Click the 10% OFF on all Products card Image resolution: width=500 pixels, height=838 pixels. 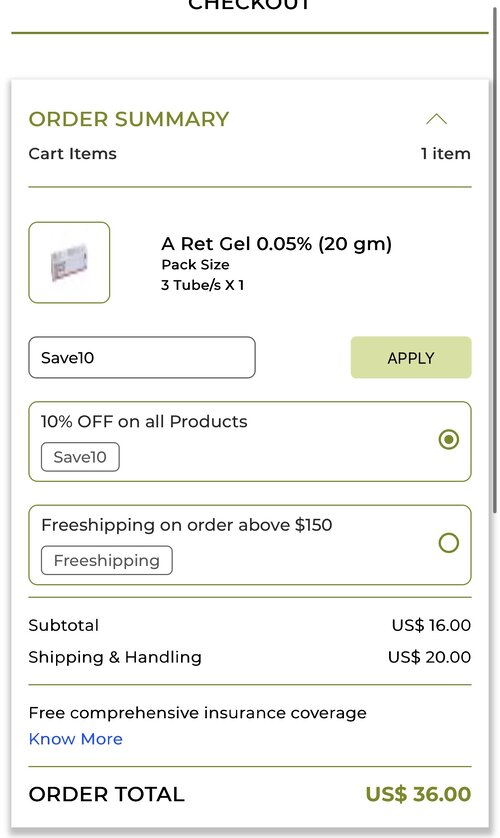tap(250, 441)
